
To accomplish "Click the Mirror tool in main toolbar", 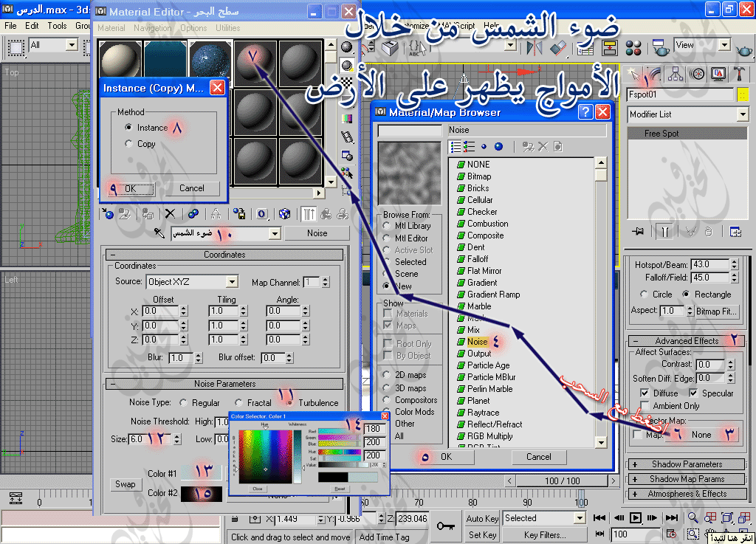I will [x=535, y=48].
